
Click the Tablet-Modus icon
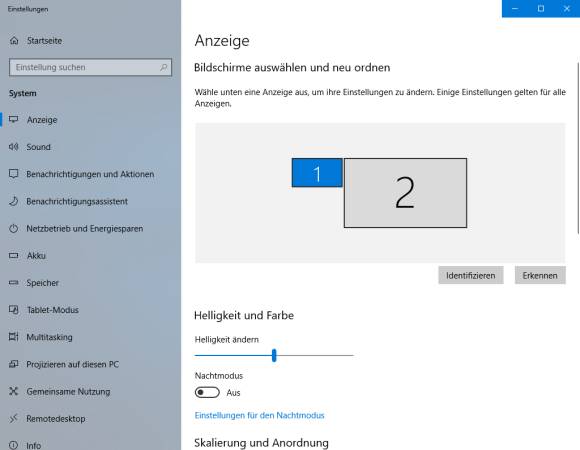click(14, 309)
